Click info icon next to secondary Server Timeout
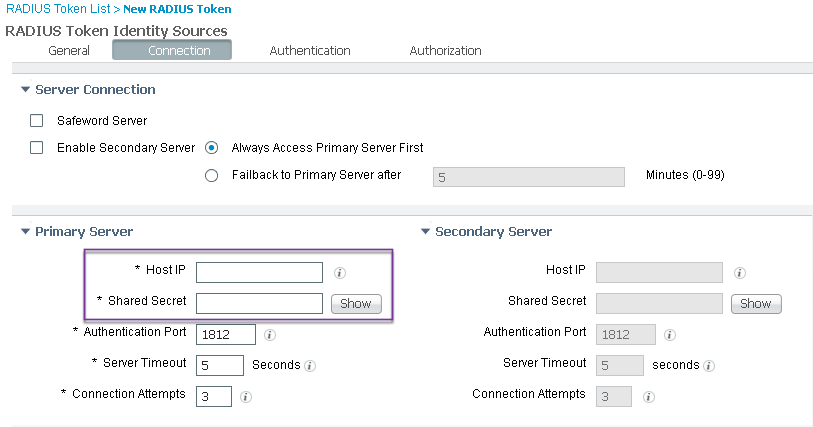Screen dimensions: 813x427 [709, 366]
